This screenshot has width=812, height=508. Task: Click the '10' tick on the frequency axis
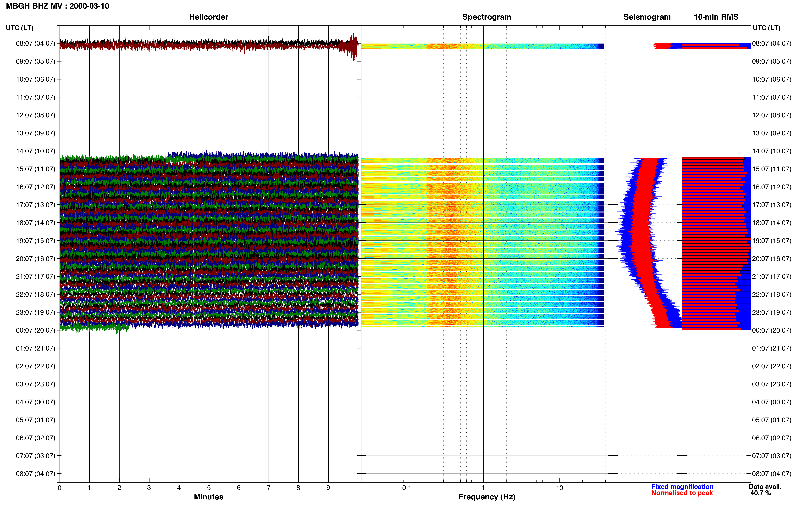click(559, 487)
